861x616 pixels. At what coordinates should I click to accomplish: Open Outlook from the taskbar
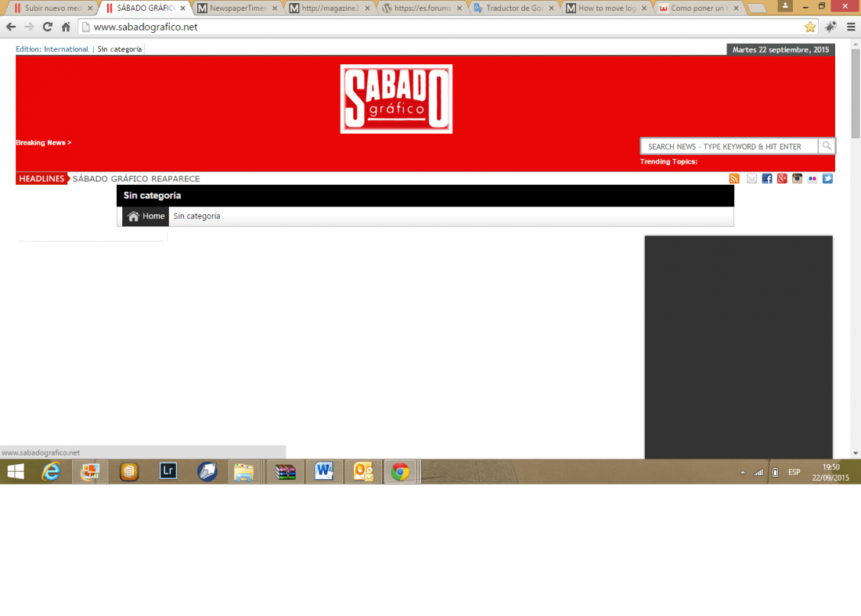pos(363,472)
